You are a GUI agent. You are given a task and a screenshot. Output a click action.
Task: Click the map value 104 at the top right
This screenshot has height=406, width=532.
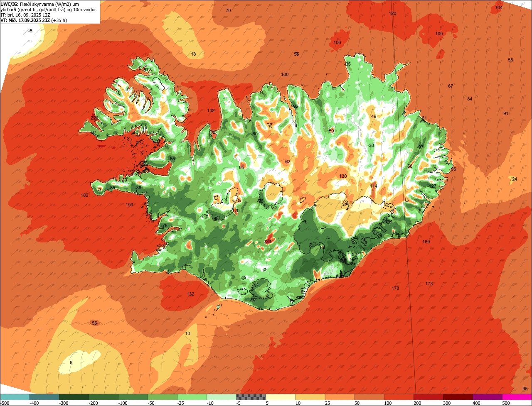[499, 7]
